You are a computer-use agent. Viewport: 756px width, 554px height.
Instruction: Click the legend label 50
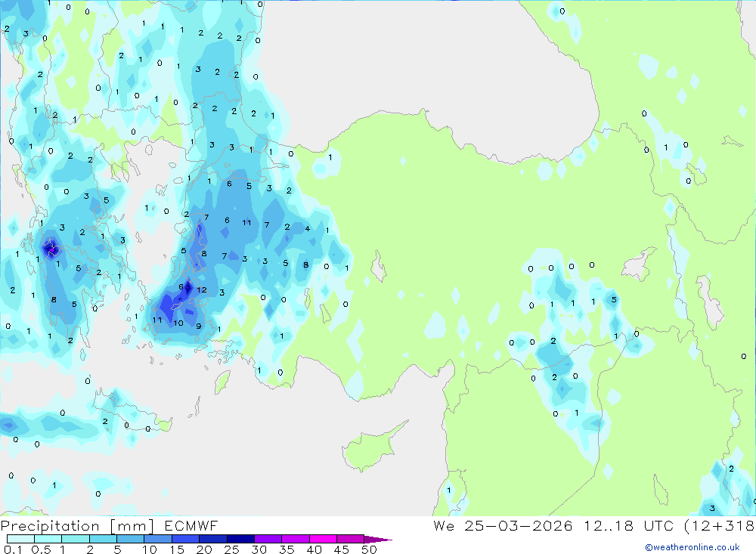coord(369,549)
